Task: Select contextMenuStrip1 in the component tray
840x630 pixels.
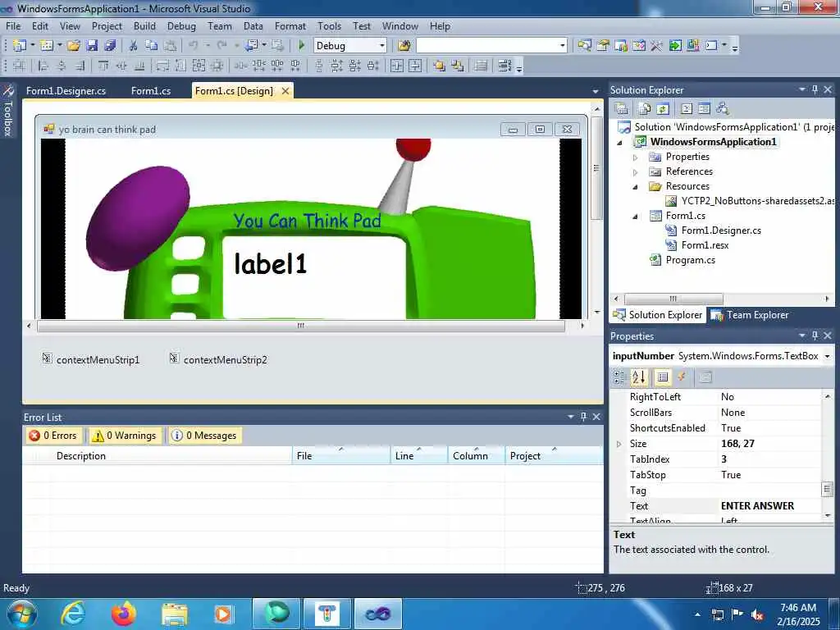Action: tap(91, 359)
